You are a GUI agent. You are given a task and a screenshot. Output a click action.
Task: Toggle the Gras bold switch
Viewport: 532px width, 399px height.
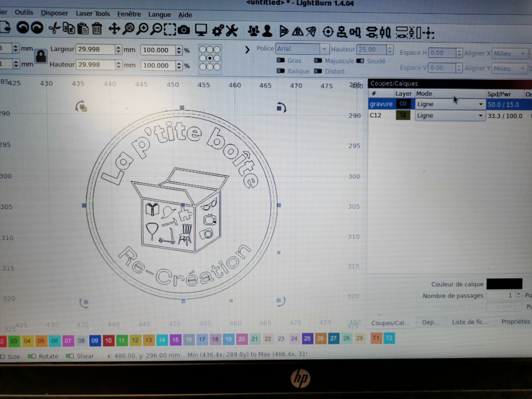pyautogui.click(x=281, y=61)
